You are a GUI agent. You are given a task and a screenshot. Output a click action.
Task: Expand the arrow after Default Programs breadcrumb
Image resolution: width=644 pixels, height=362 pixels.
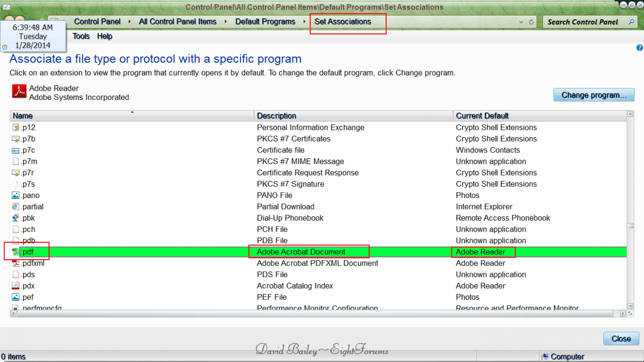tap(305, 22)
